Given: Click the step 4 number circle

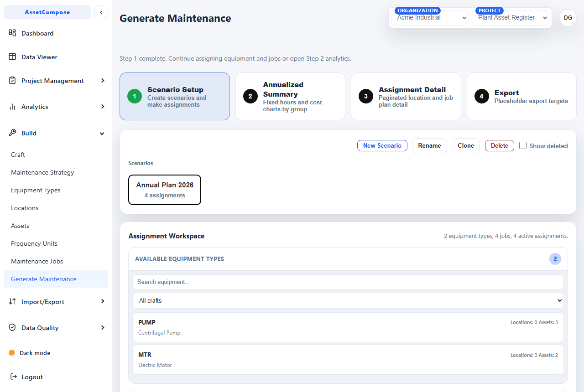Looking at the screenshot, I should pos(482,96).
